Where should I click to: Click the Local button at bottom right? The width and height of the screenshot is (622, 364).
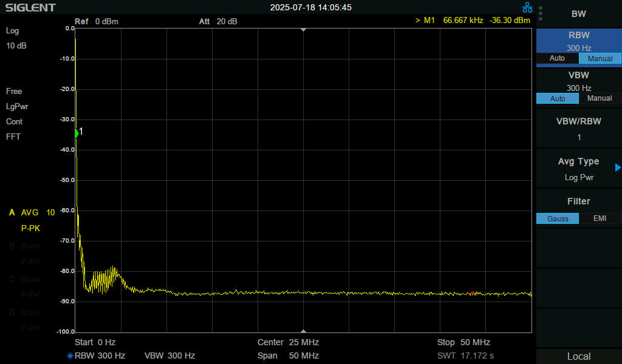click(579, 356)
